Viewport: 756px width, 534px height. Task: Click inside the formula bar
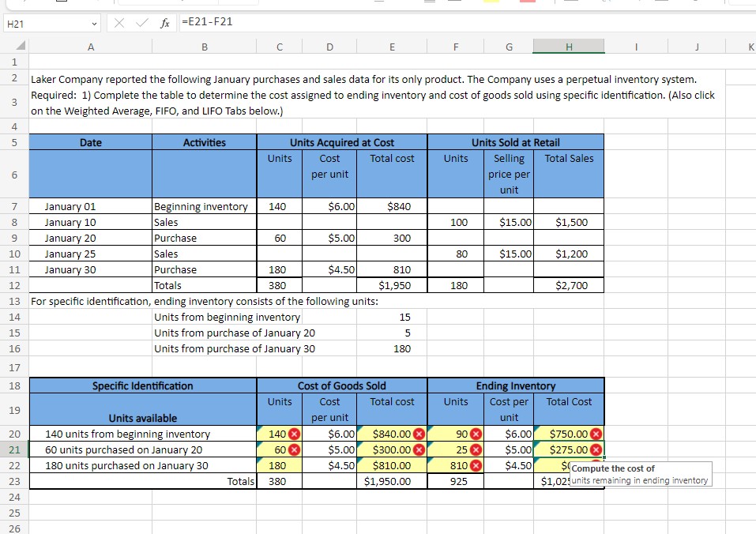click(316, 22)
